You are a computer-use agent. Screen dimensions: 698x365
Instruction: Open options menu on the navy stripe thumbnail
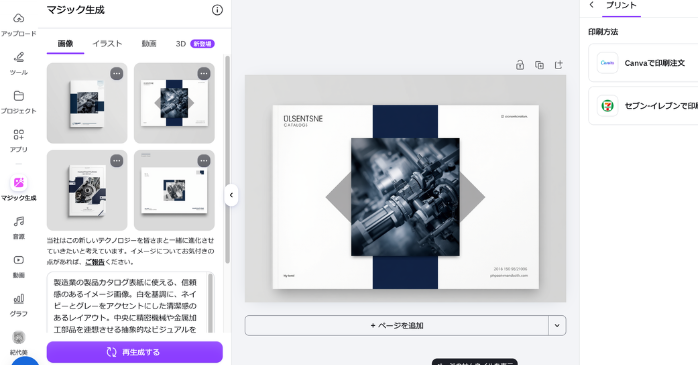[x=204, y=73]
